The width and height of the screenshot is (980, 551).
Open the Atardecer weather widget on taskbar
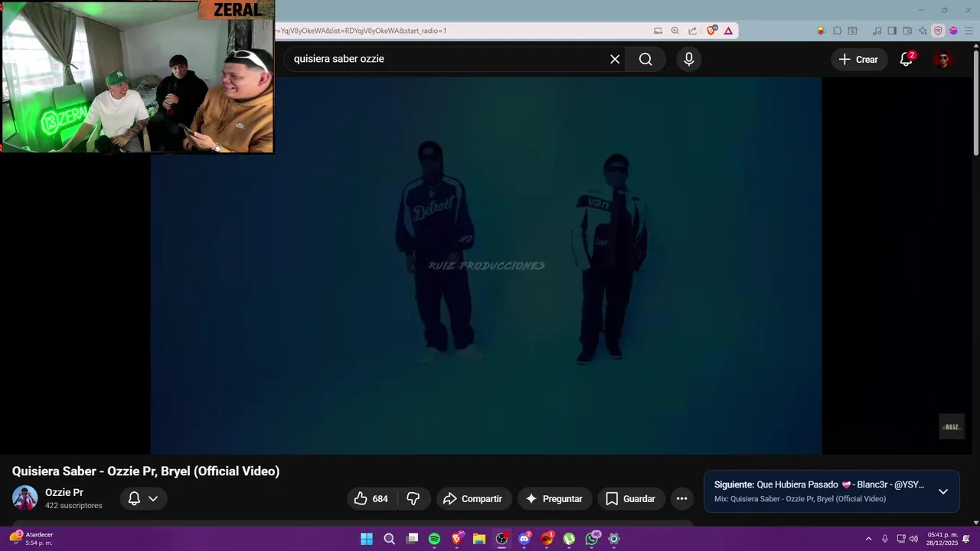31,539
